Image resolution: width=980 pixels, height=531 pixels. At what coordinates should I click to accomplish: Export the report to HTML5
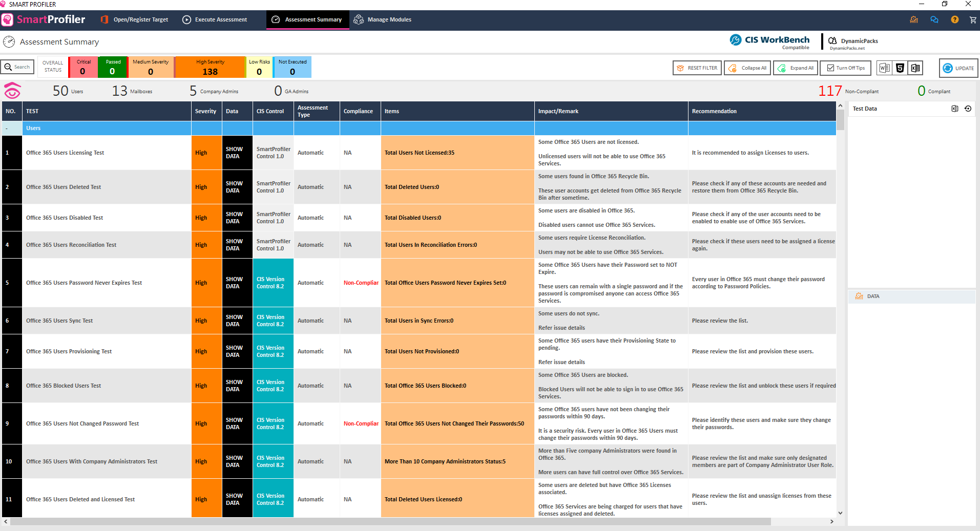pos(900,68)
